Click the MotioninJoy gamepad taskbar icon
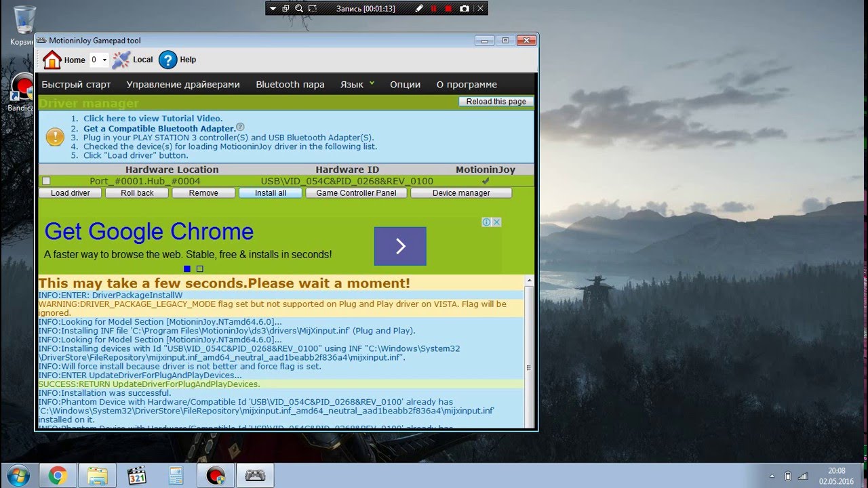868x488 pixels. click(x=255, y=476)
